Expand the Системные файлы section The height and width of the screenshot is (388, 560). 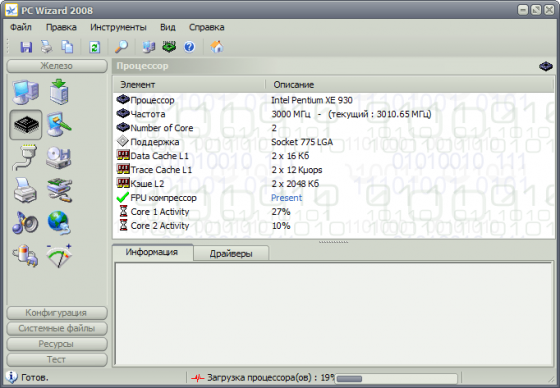coord(57,328)
